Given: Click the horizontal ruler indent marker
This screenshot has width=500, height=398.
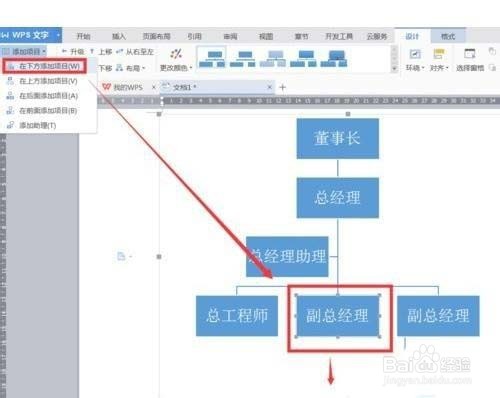Looking at the screenshot, I should [x=162, y=101].
